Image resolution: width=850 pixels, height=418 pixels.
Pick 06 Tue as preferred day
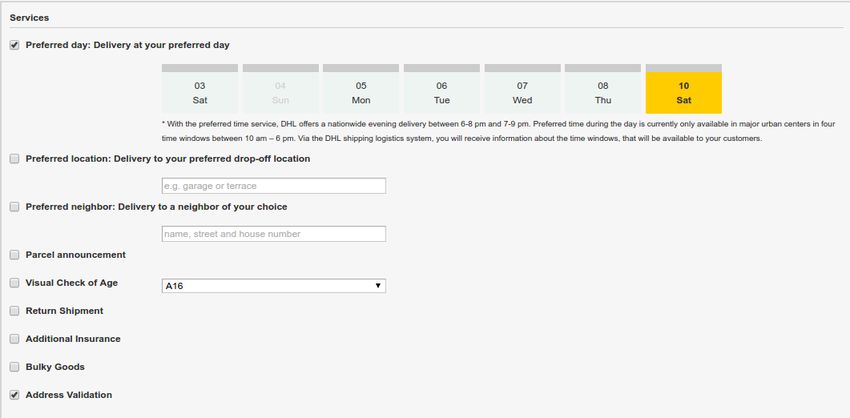pos(442,89)
